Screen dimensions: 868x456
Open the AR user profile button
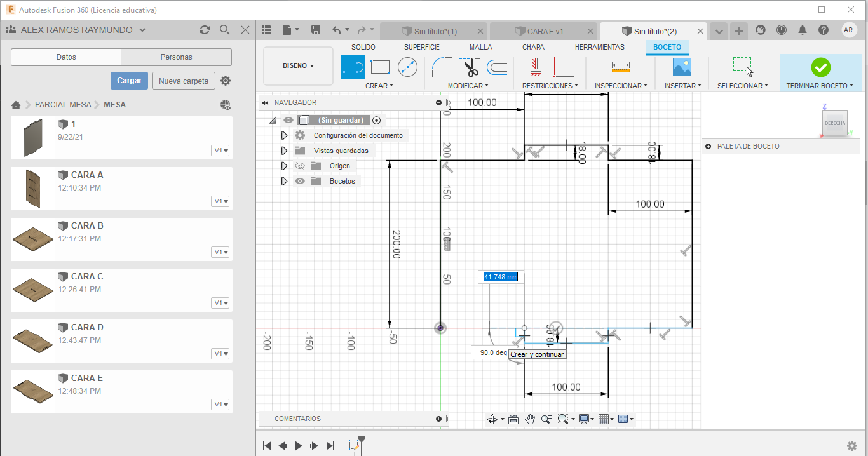tap(849, 30)
